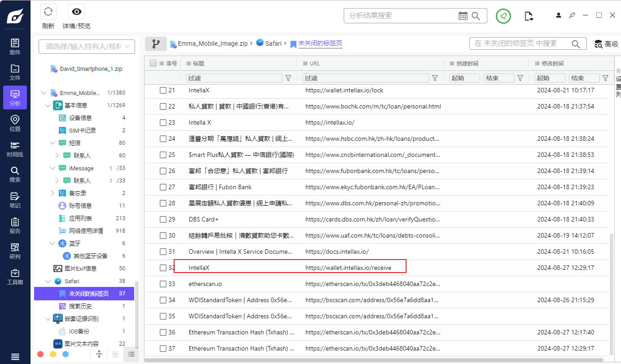Viewport: 621px width, 364px height.
Task: Open 报告 report sidebar icon
Action: pyautogui.click(x=15, y=225)
